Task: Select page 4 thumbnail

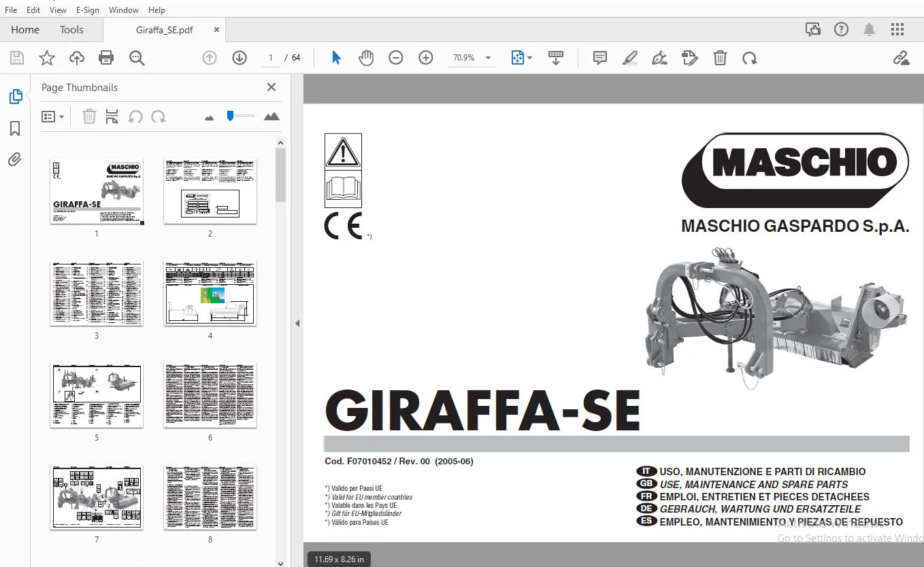Action: [x=210, y=293]
